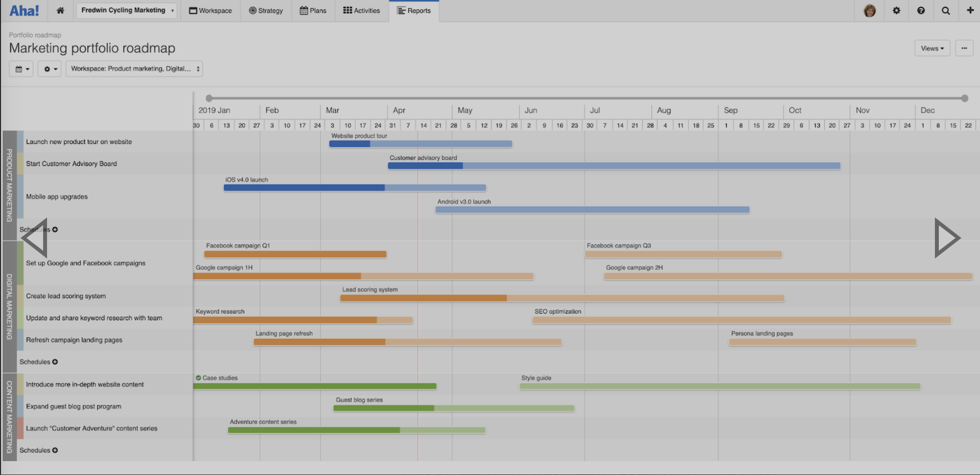Screen dimensions: 980x475
Task: Click the user avatar photo
Action: (870, 10)
